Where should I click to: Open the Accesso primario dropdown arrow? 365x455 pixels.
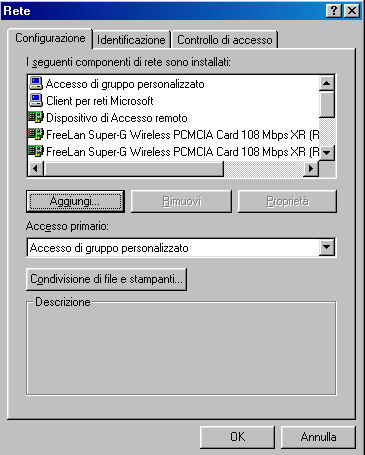coord(327,247)
